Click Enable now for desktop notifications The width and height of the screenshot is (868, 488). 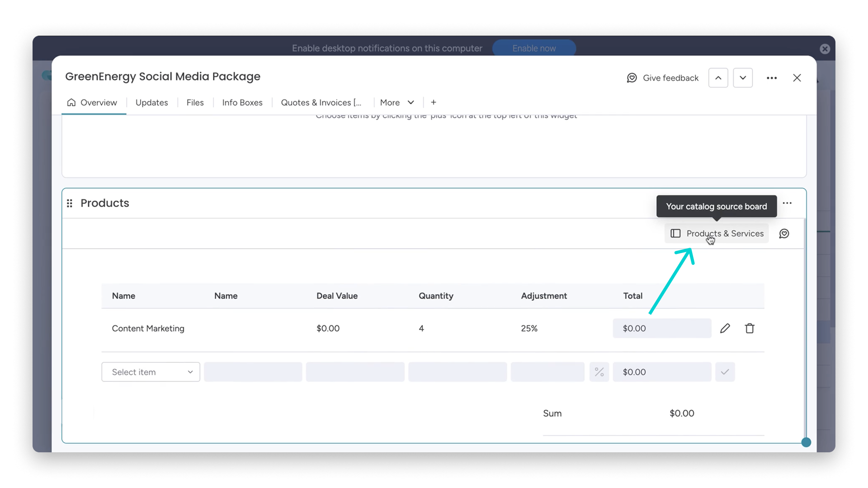(534, 48)
